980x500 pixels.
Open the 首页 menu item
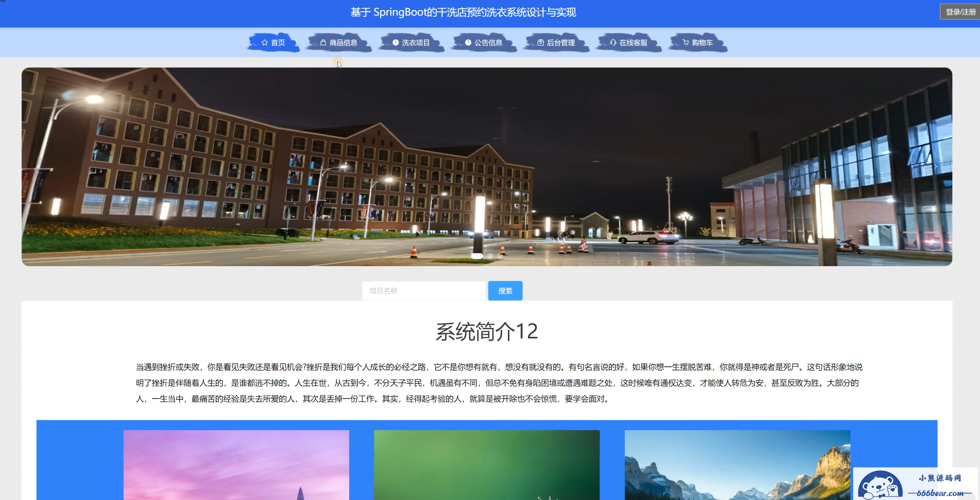[x=273, y=43]
